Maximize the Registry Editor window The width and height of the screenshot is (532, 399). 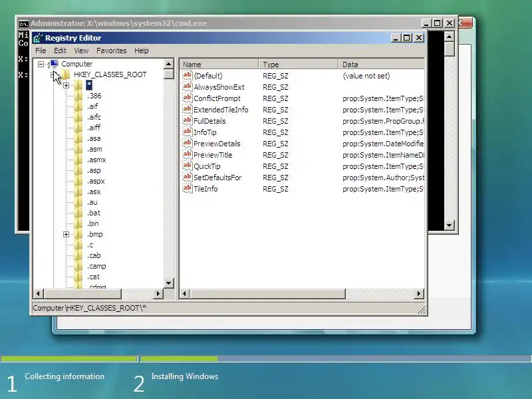click(407, 38)
